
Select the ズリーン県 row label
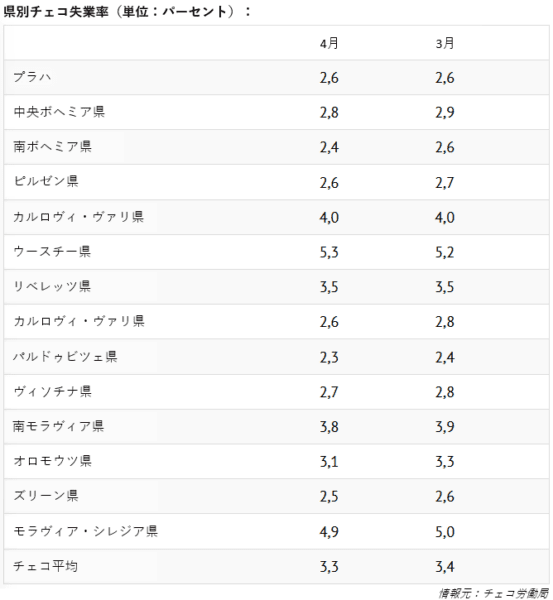click(46, 496)
